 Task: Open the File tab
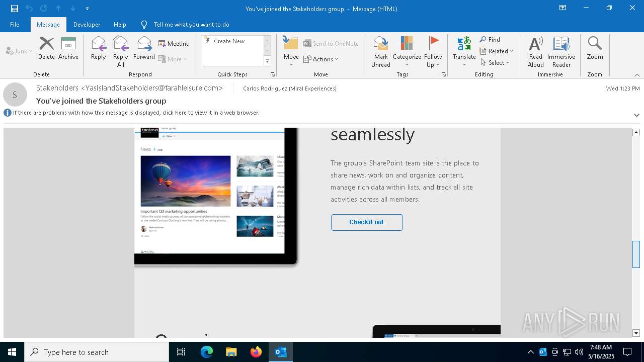(x=15, y=24)
